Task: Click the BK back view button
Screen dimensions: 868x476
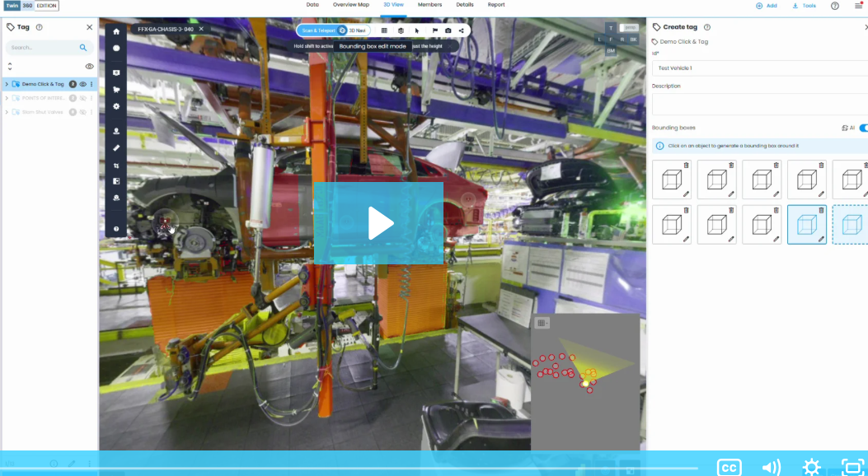Action: 633,40
